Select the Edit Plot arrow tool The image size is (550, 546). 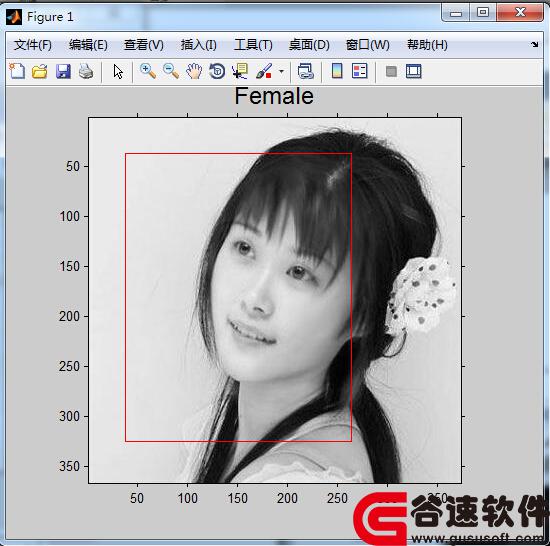click(x=118, y=72)
